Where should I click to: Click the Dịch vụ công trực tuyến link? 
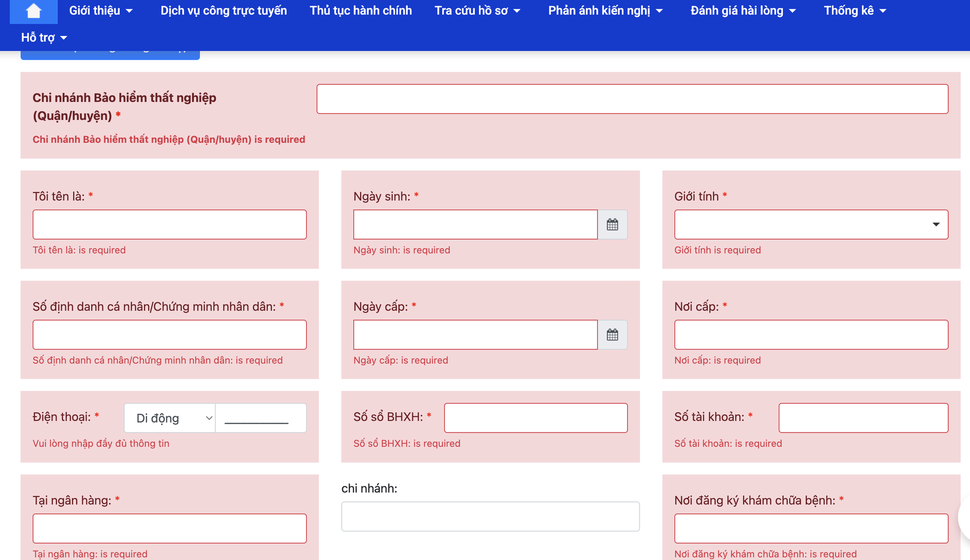[223, 10]
